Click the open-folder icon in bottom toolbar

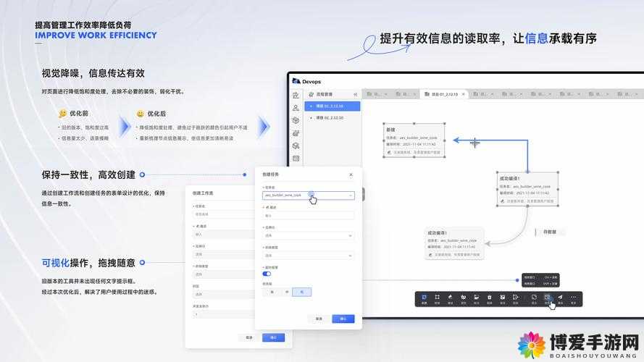pos(477,298)
